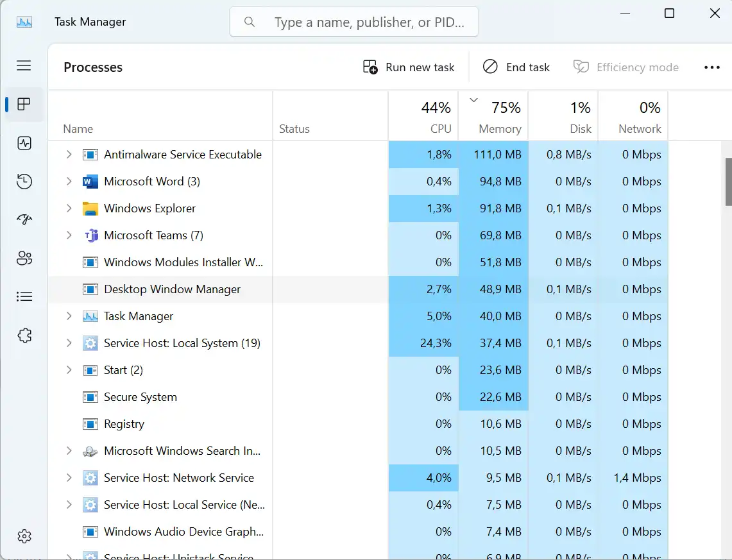This screenshot has width=732, height=560.
Task: Select Windows Audio Device Graph... row name
Action: (x=183, y=532)
